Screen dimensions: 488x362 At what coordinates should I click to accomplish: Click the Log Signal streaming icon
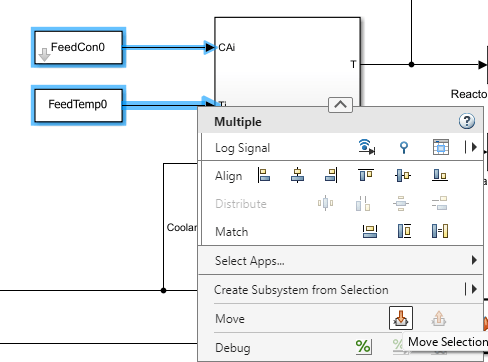(367, 147)
